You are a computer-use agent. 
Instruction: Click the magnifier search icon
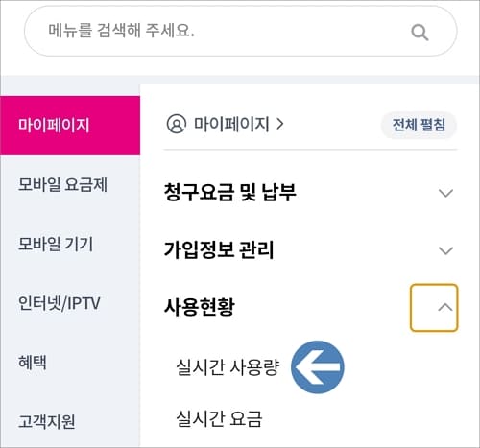point(420,32)
